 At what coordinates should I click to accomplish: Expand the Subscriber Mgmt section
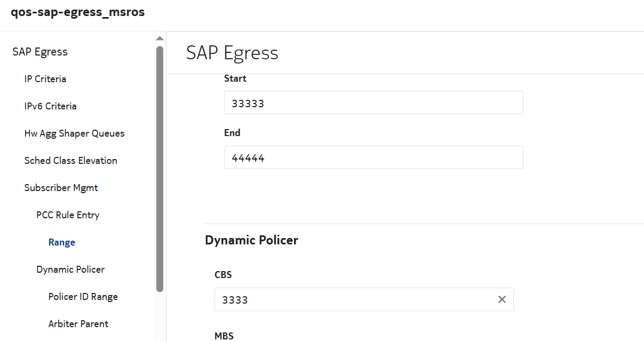point(61,188)
